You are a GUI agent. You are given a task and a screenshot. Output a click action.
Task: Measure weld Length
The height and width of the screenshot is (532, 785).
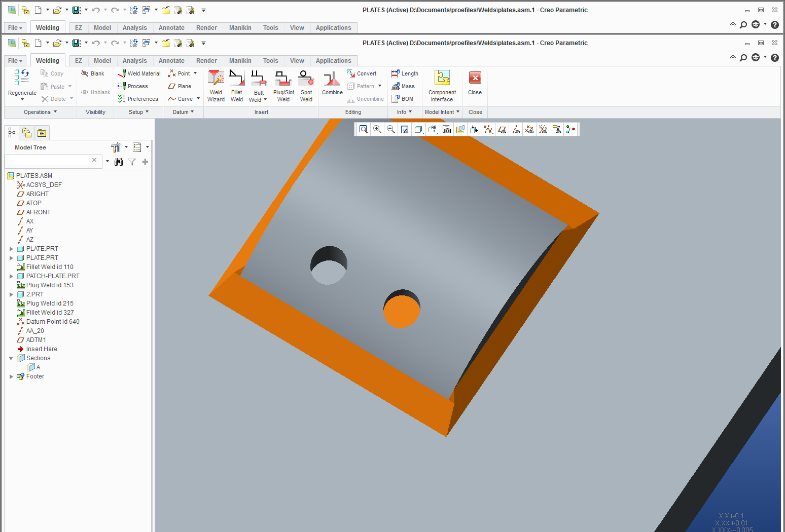click(x=405, y=73)
